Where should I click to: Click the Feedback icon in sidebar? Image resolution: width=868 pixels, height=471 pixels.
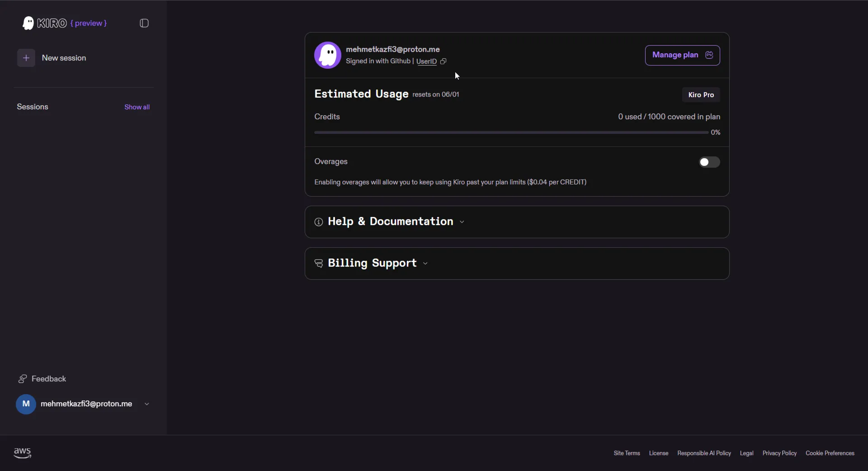[x=23, y=379]
